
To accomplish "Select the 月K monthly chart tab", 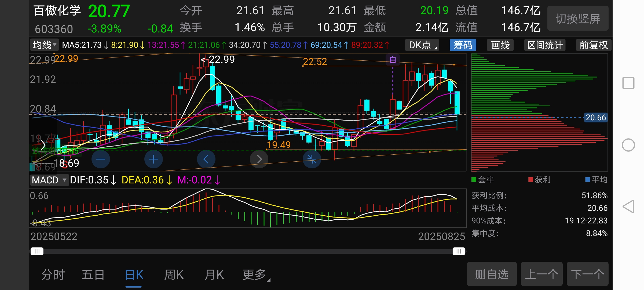I will click(x=214, y=275).
